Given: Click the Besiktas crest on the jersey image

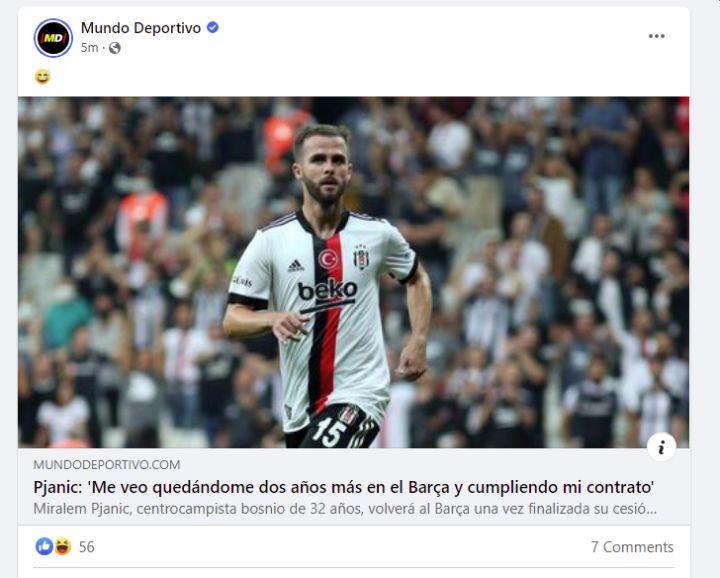Looking at the screenshot, I should coord(361,257).
